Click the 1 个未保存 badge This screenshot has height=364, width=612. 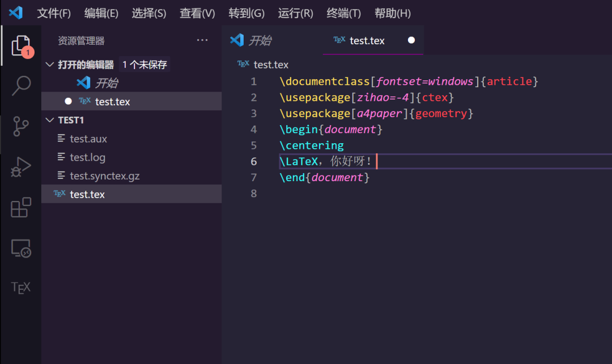tap(144, 65)
